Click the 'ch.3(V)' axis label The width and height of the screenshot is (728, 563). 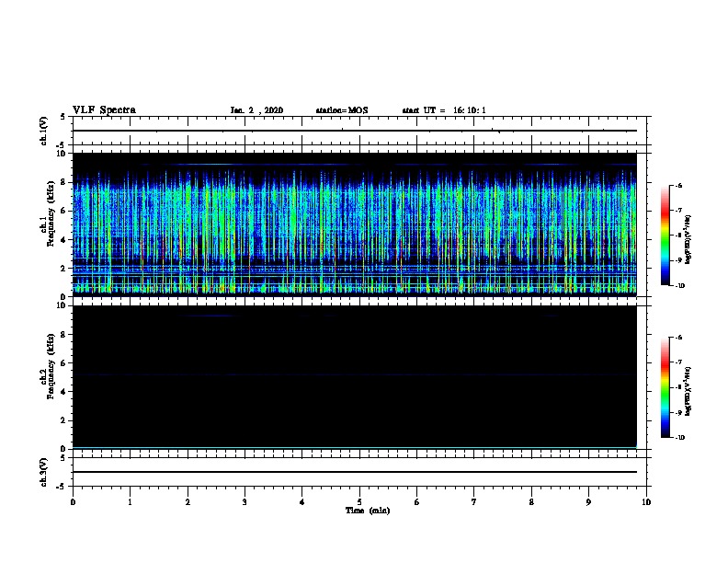[44, 472]
